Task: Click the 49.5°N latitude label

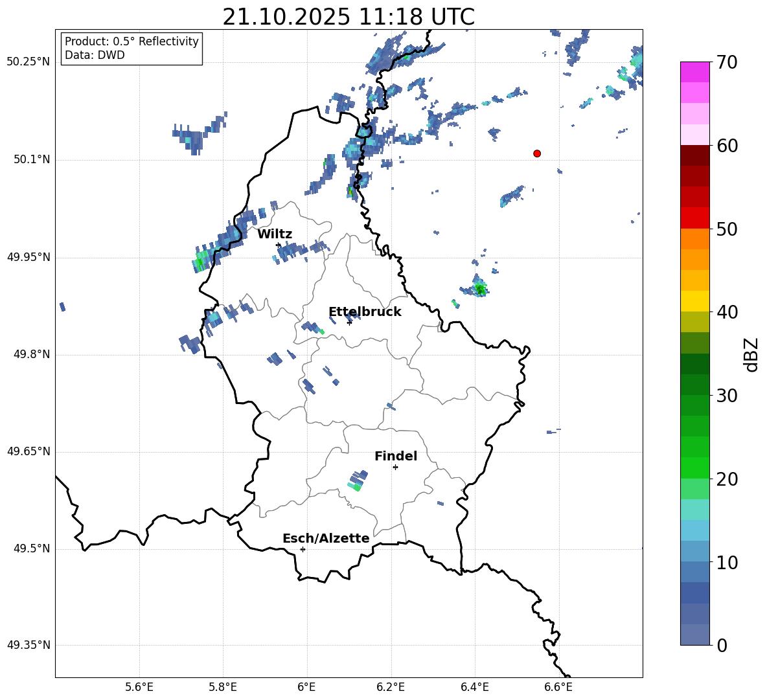Action: click(x=32, y=548)
